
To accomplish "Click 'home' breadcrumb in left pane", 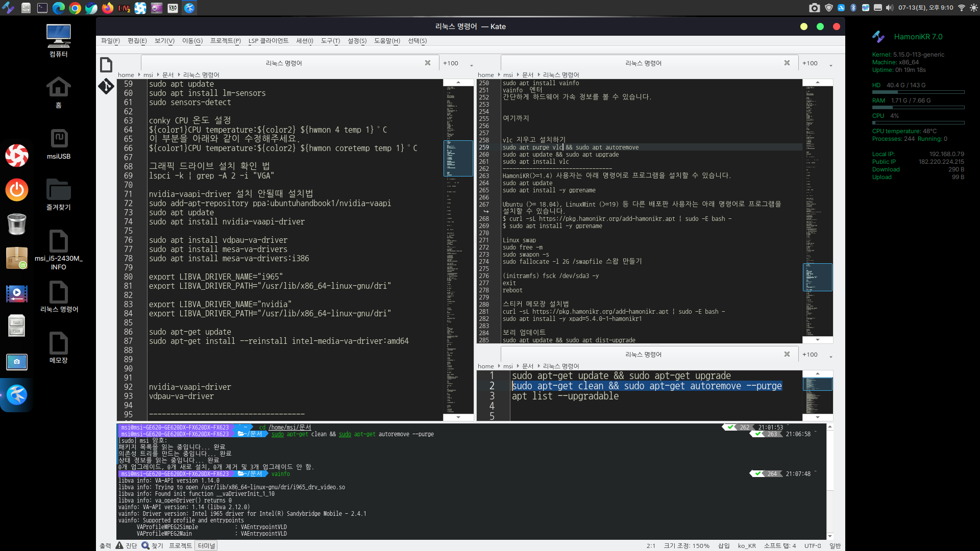I will click(x=126, y=75).
